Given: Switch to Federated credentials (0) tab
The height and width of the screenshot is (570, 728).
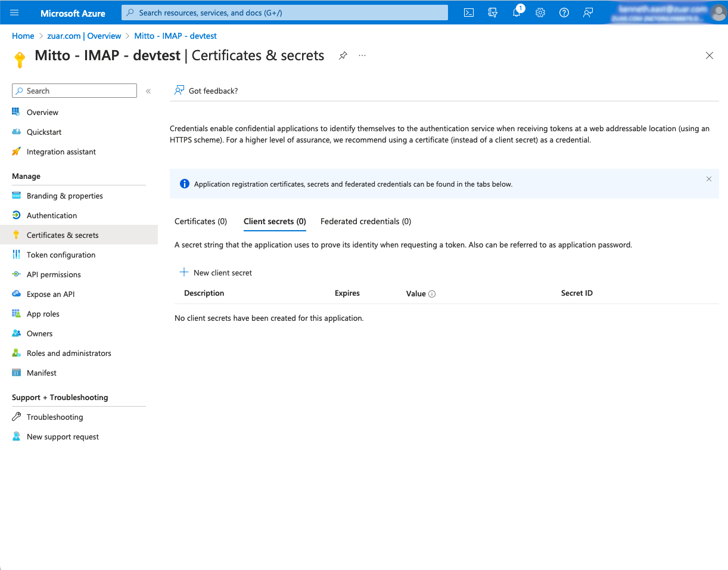Looking at the screenshot, I should pyautogui.click(x=366, y=221).
